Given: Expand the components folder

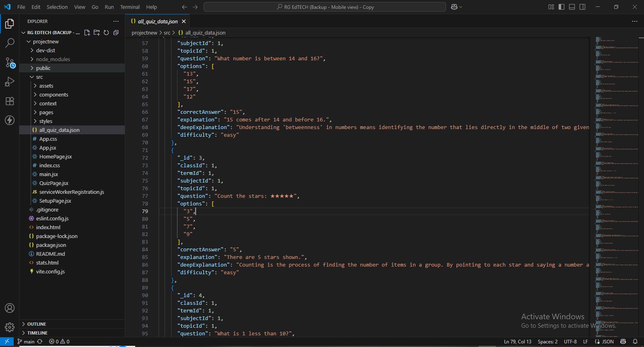Looking at the screenshot, I should [54, 94].
